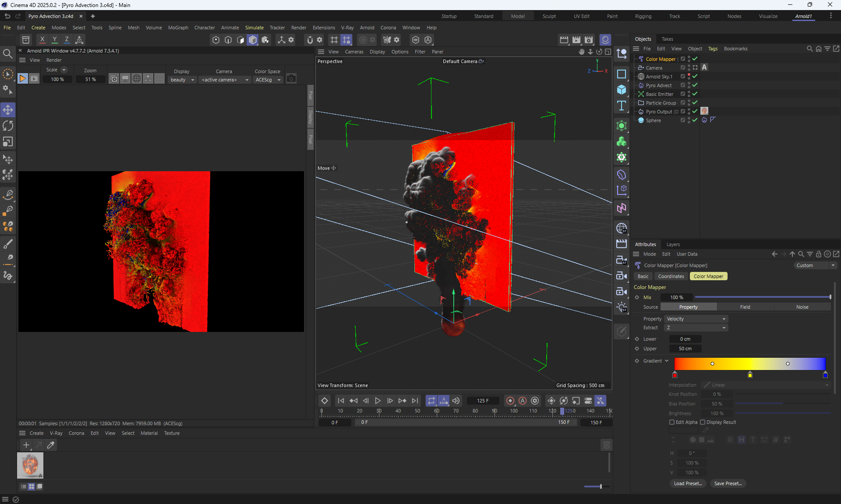Open the Extract Z dropdown
This screenshot has height=504, width=841.
tap(696, 328)
